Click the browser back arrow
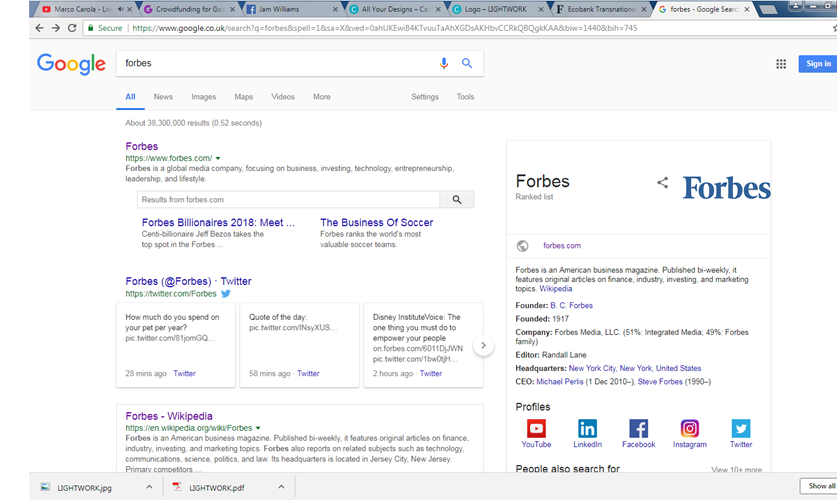The height and width of the screenshot is (500, 837). point(39,28)
